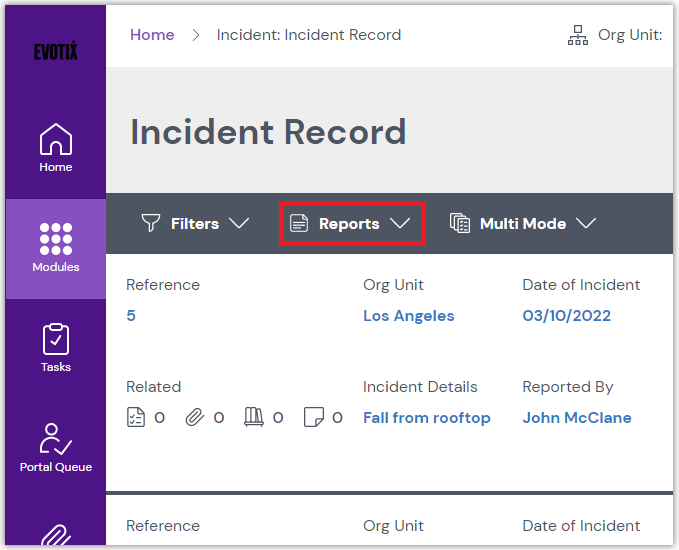Screen dimensions: 679x550
Task: Click the related tasks checklist icon
Action: [x=137, y=418]
